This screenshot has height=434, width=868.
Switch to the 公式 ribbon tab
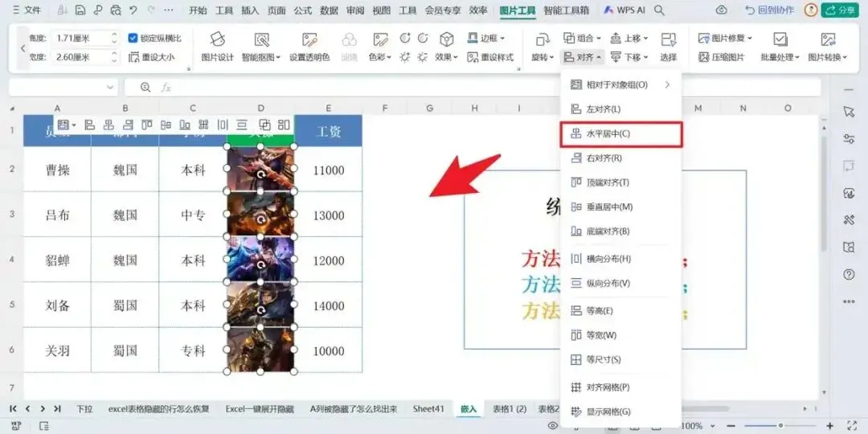point(303,10)
